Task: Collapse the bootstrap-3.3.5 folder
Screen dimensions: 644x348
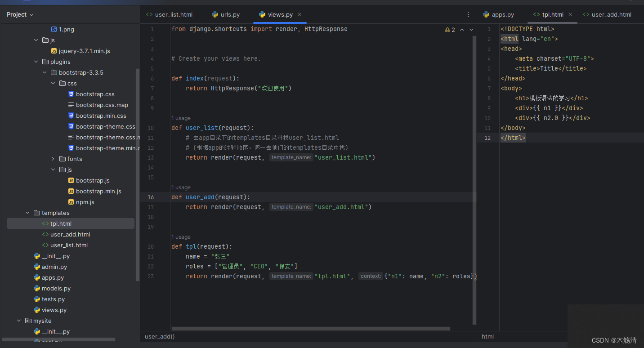Action: pyautogui.click(x=45, y=72)
